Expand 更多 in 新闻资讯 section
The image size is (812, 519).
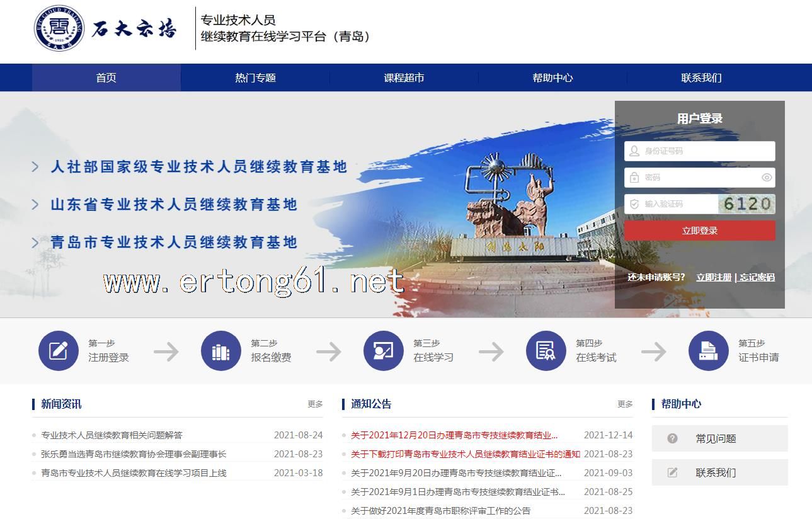315,404
